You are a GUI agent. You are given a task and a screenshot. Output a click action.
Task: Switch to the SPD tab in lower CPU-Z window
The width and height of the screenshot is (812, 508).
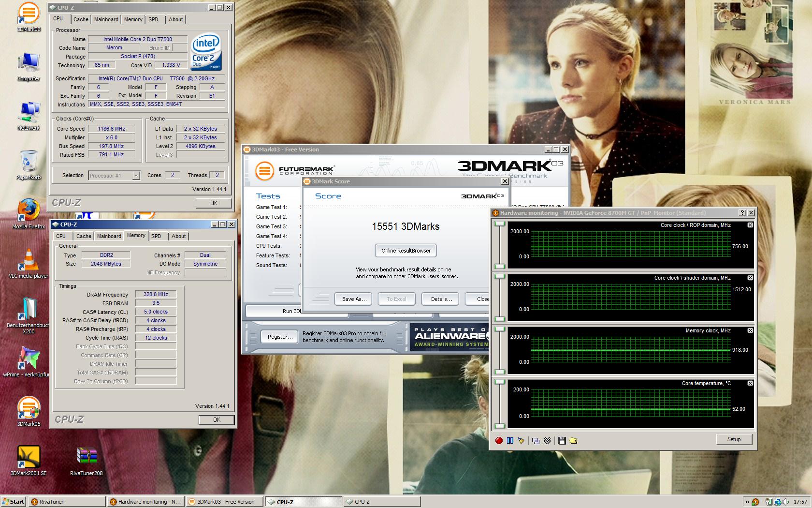pos(156,236)
